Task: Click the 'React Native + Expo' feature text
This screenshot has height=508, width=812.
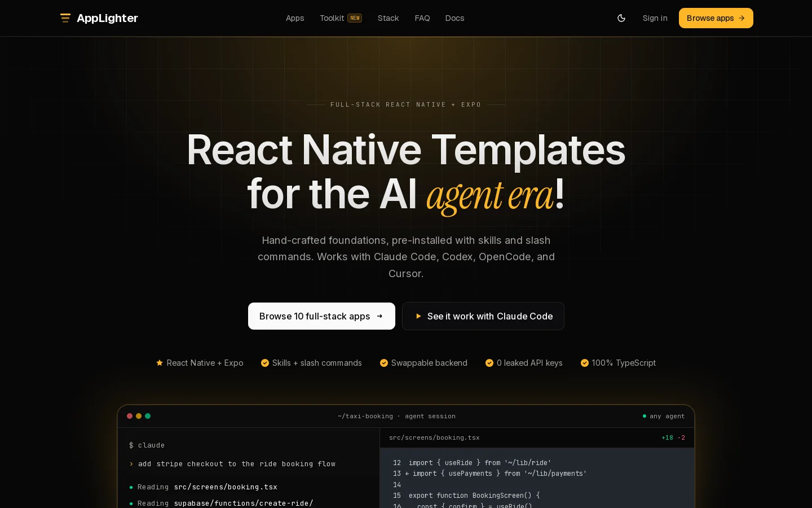Action: point(205,363)
